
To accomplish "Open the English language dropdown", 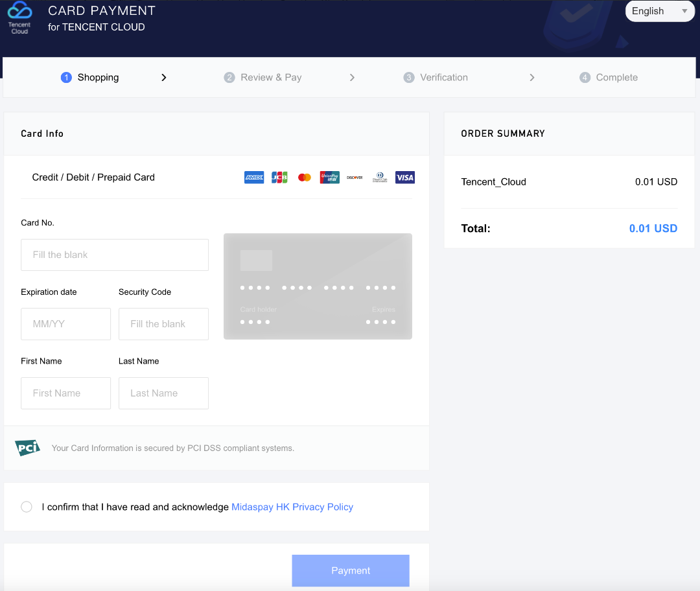I will (x=659, y=11).
